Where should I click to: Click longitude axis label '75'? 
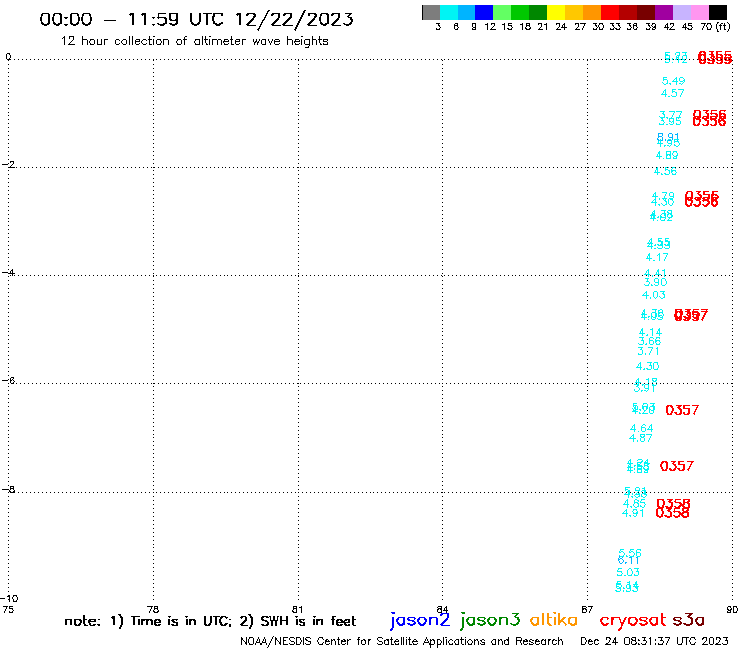(8, 609)
